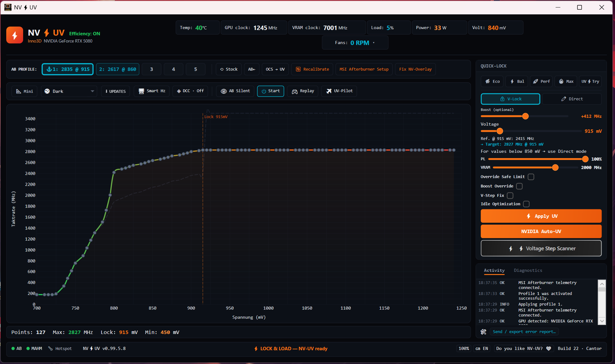Switch to the Diagnostics tab
This screenshot has width=615, height=364.
528,271
